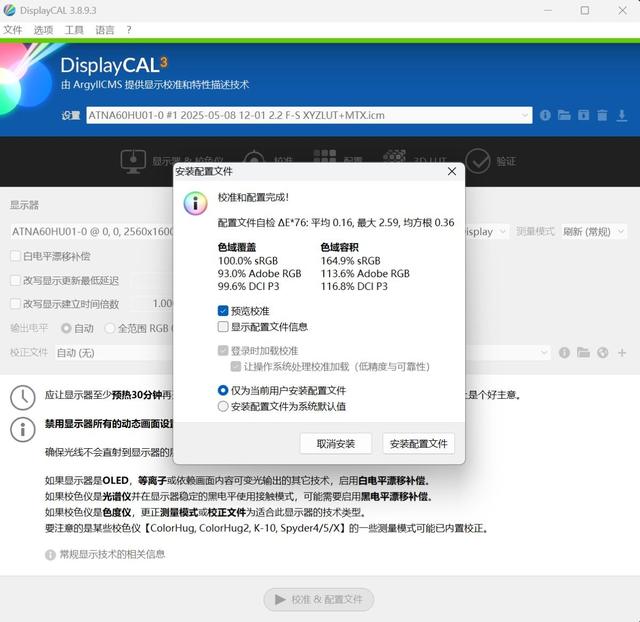Click the globe icon for online corrections
This screenshot has height=622, width=640.
coord(602,353)
